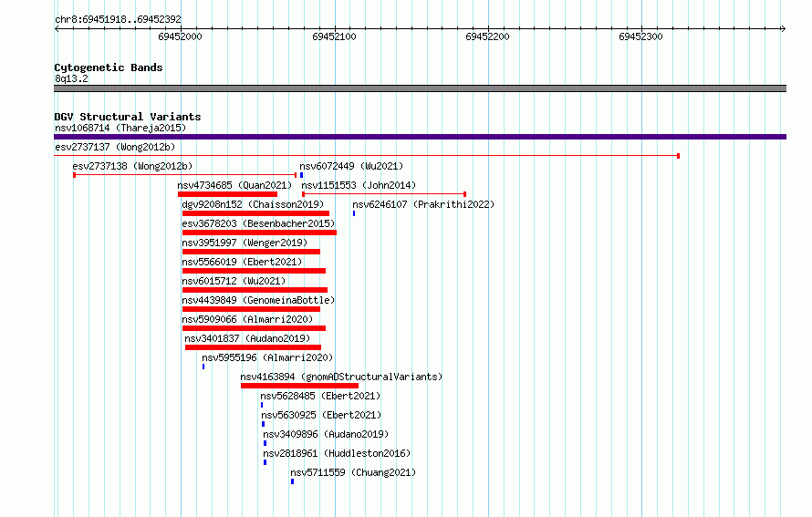Open nsv1151553 (John2014) label
Image resolution: width=812 pixels, height=517 pixels.
pyautogui.click(x=359, y=185)
